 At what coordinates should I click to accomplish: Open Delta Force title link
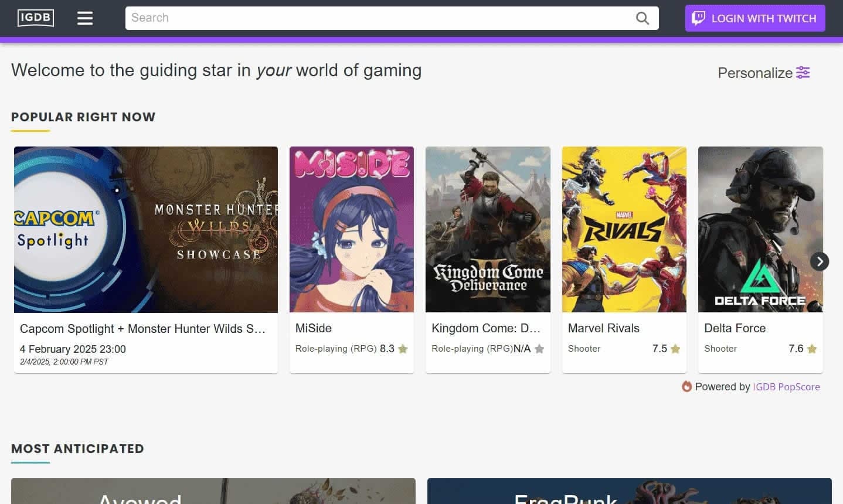click(735, 328)
